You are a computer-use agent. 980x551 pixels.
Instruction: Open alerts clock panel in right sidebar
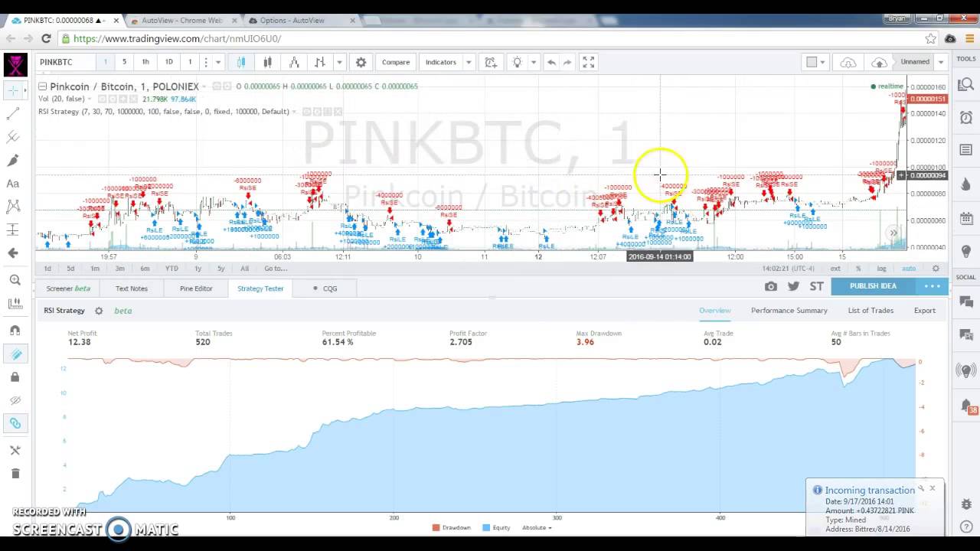click(x=966, y=117)
